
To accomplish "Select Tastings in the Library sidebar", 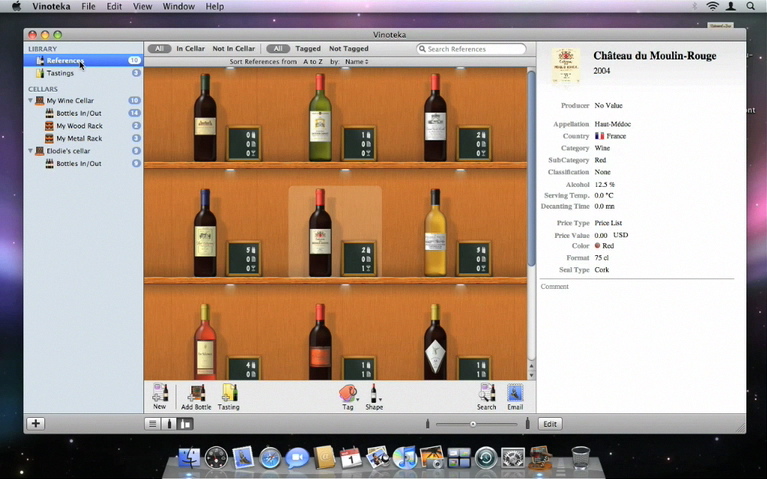I will coord(83,73).
